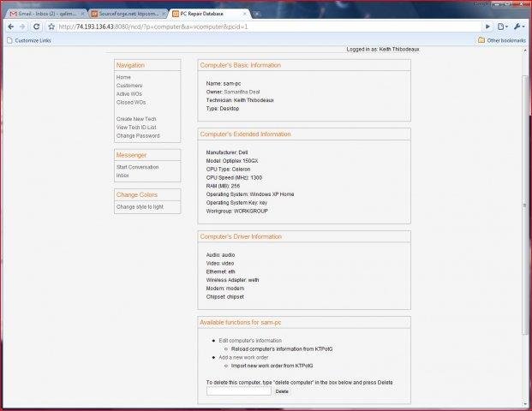532x411 pixels.
Task: Click the scrollbar down arrow
Action: pos(525,404)
